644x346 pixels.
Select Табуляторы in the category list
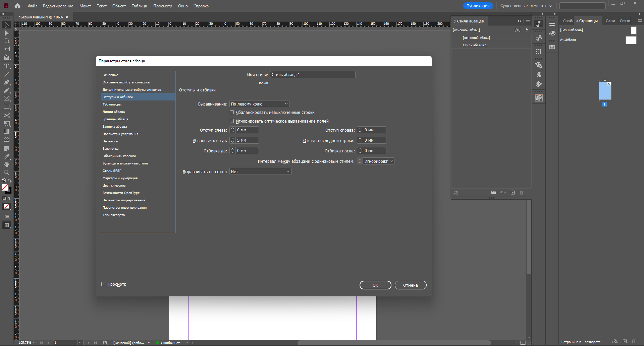[112, 105]
